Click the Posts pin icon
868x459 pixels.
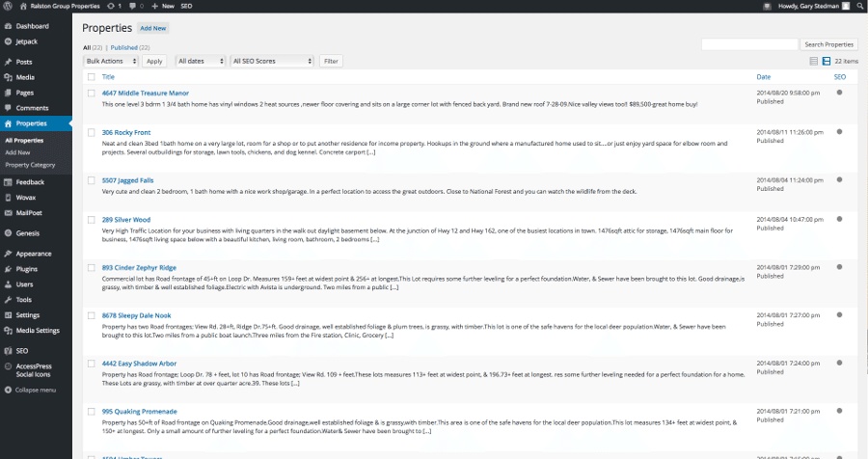[x=8, y=62]
